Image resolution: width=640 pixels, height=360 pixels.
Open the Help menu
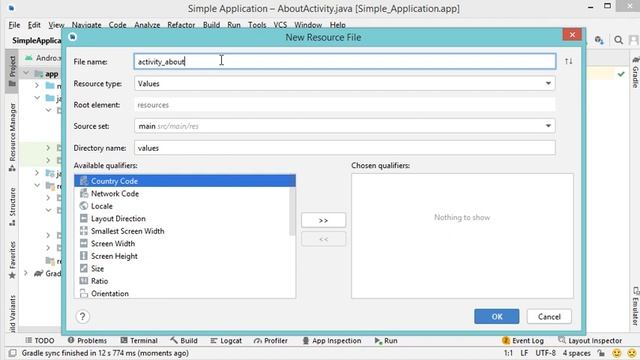(x=338, y=25)
